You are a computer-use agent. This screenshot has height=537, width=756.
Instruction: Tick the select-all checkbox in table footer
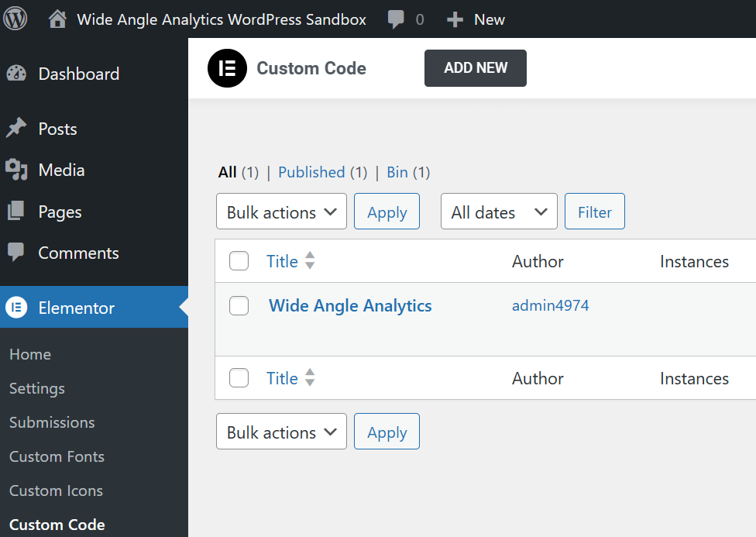pos(239,378)
